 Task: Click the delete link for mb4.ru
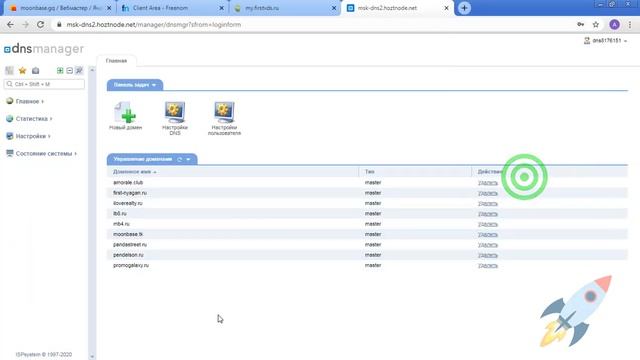coord(488,224)
